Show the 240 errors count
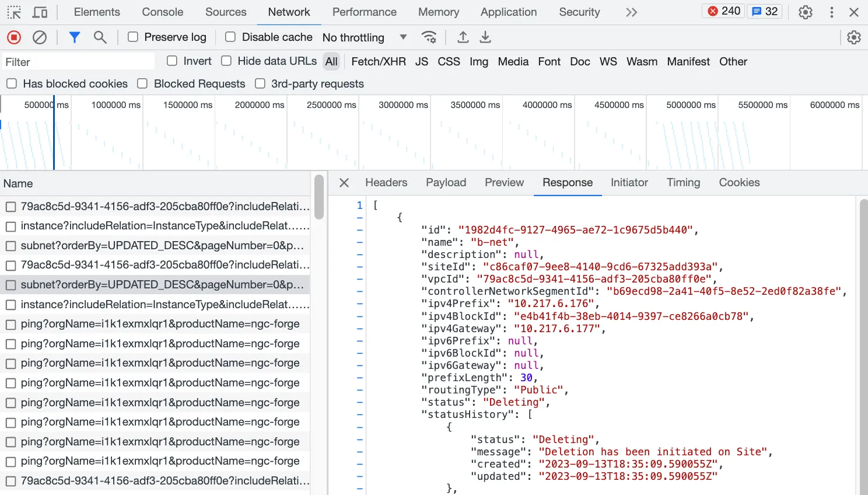Screen dimensions: 868x495 [x=724, y=11]
